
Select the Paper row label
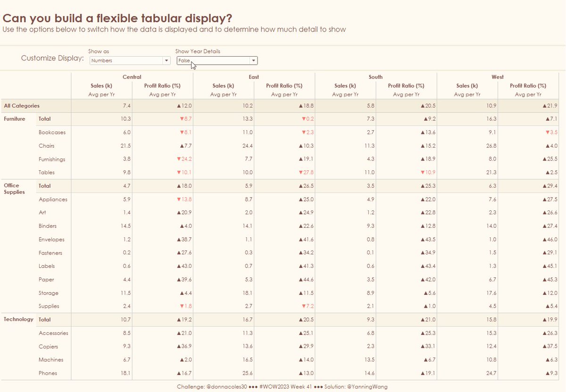click(x=46, y=280)
